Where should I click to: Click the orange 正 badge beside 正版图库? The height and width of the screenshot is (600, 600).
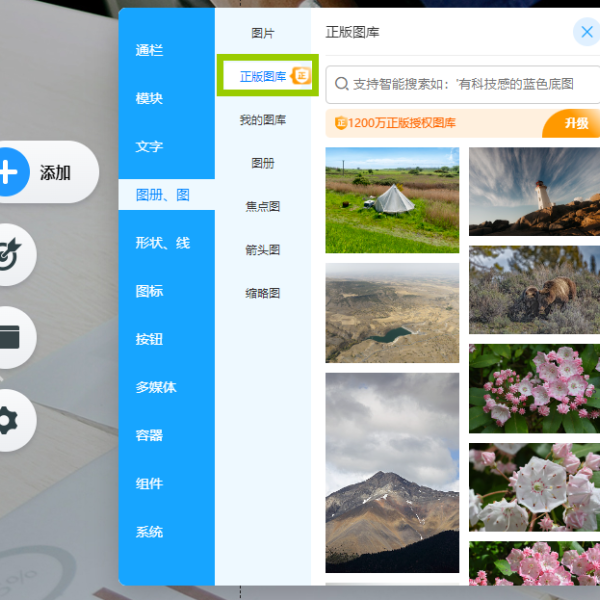[x=301, y=75]
